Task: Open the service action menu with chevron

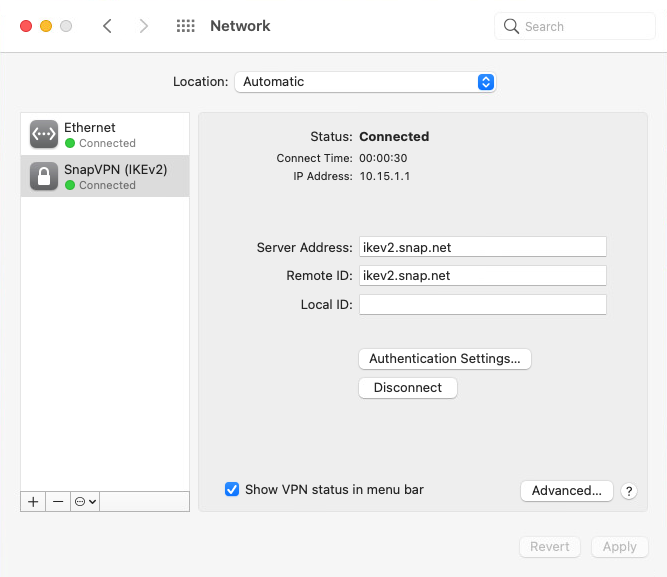Action: click(85, 502)
